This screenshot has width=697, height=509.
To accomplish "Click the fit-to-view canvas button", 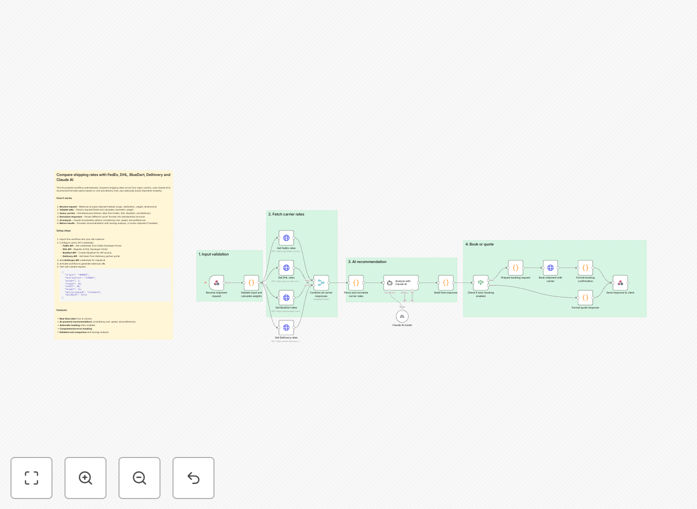I will (x=32, y=478).
